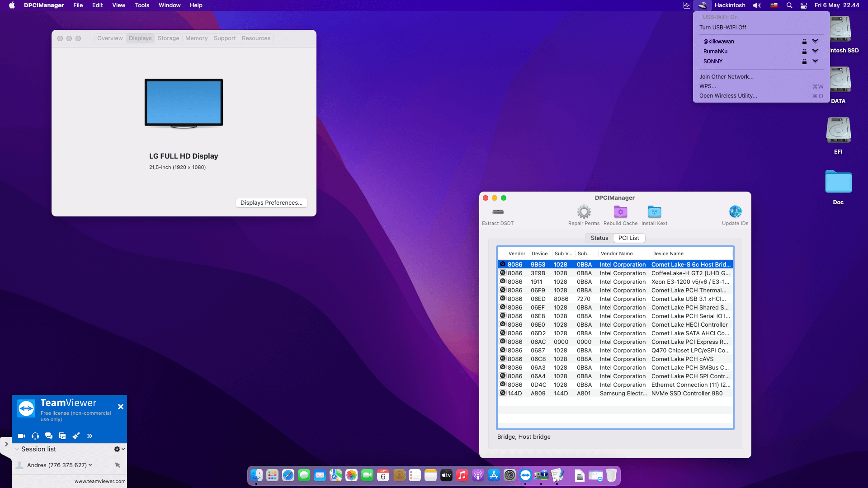Image resolution: width=868 pixels, height=488 pixels.
Task: Open US flag input source menu
Action: pos(774,5)
